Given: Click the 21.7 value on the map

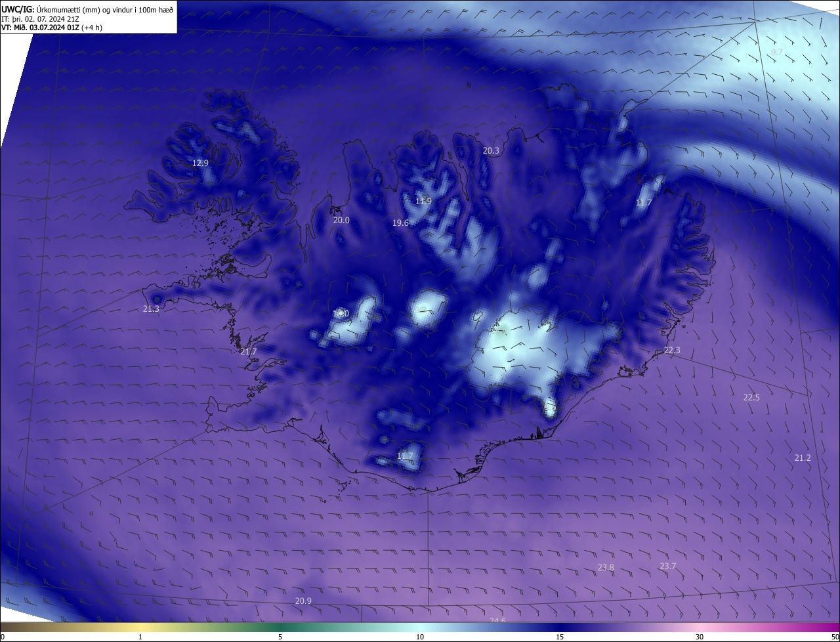Looking at the screenshot, I should point(249,352).
